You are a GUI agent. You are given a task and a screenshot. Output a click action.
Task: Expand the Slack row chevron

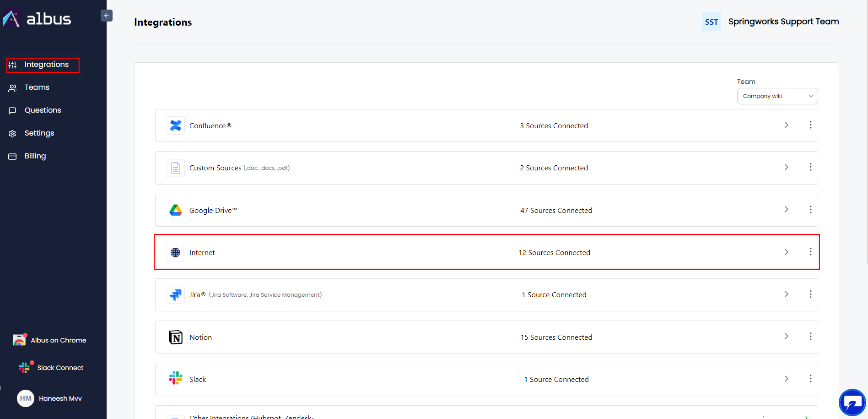pos(787,379)
